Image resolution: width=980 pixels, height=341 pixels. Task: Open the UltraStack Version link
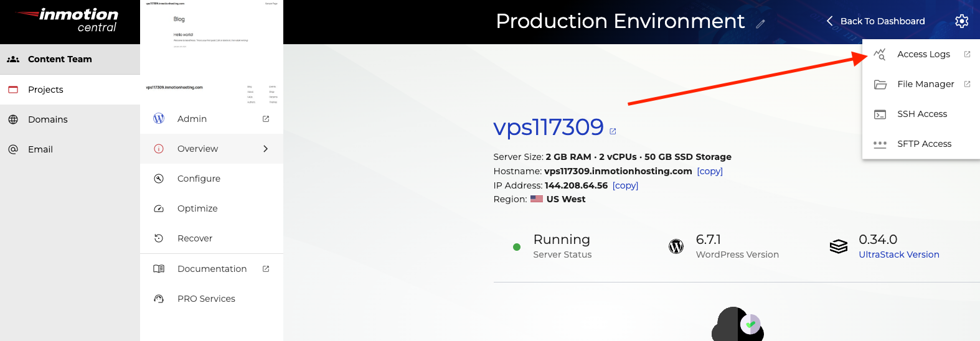tap(898, 255)
